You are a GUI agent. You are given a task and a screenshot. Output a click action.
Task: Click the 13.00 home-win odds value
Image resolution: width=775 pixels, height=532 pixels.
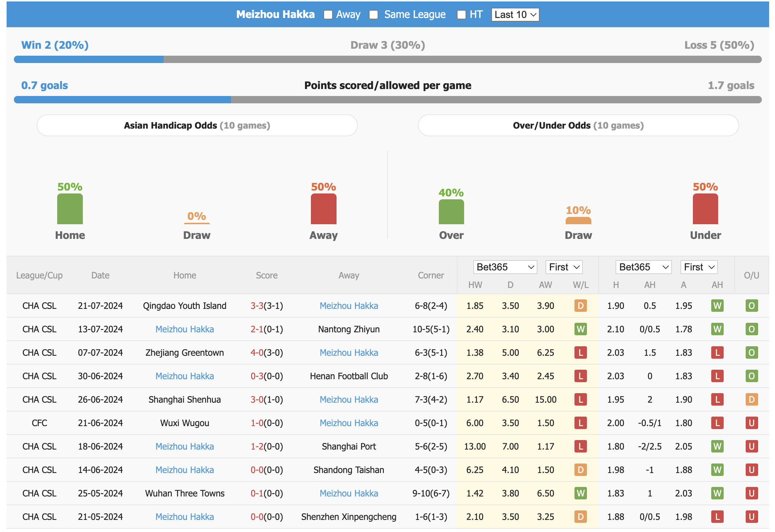(475, 446)
